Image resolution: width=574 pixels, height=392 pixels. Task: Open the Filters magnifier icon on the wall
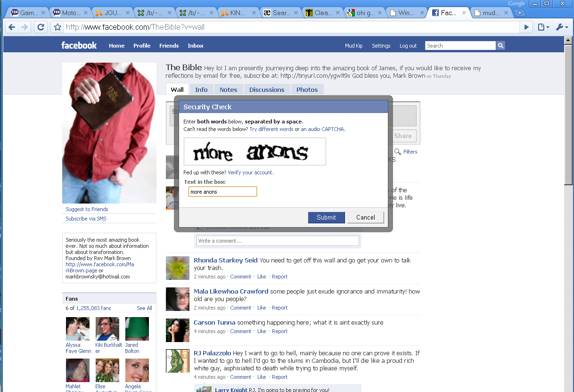[398, 152]
